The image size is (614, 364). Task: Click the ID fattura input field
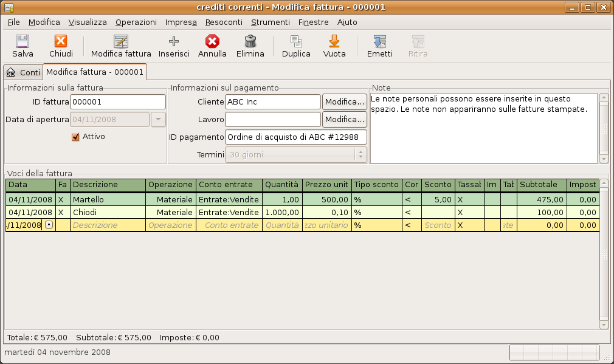click(x=118, y=101)
